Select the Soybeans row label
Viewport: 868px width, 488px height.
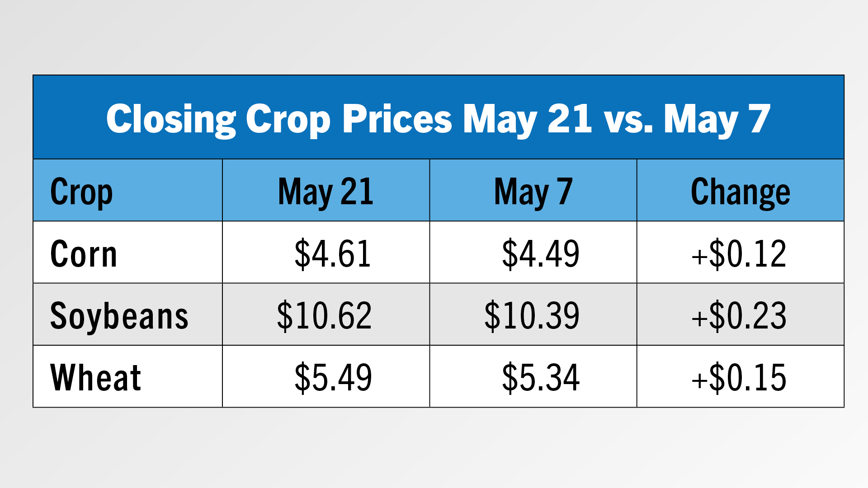coord(119,315)
